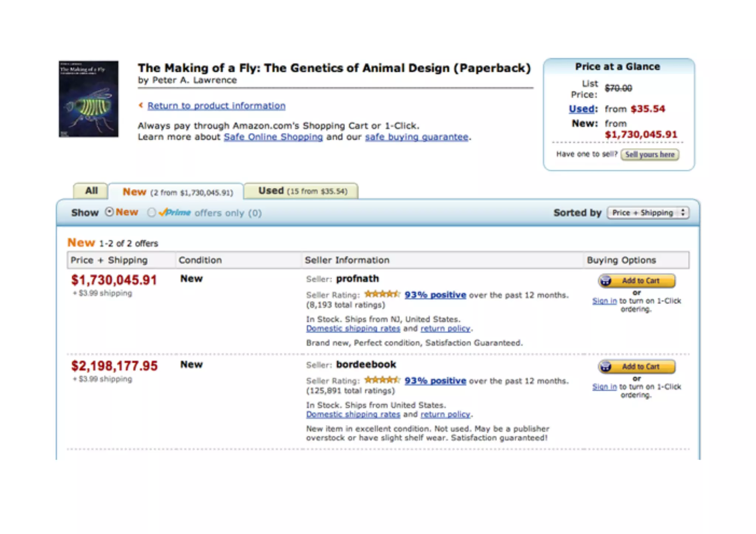This screenshot has height=534, width=756.
Task: Click the orange back arrow beside Return link
Action: point(141,106)
